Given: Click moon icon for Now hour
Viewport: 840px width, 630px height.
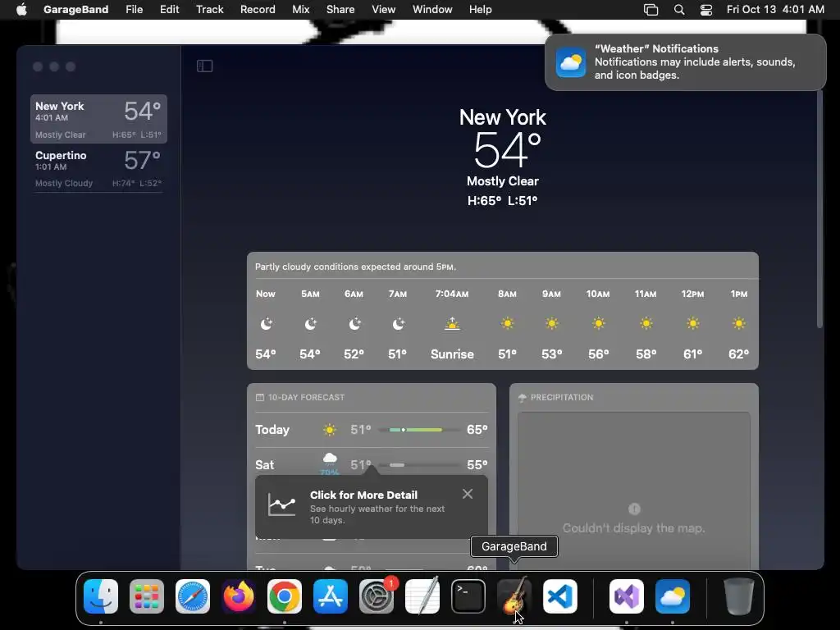Looking at the screenshot, I should click(267, 323).
